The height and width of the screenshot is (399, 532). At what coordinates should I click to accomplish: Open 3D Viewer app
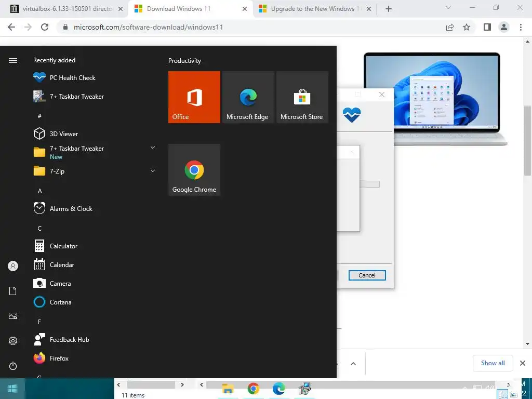point(56,134)
